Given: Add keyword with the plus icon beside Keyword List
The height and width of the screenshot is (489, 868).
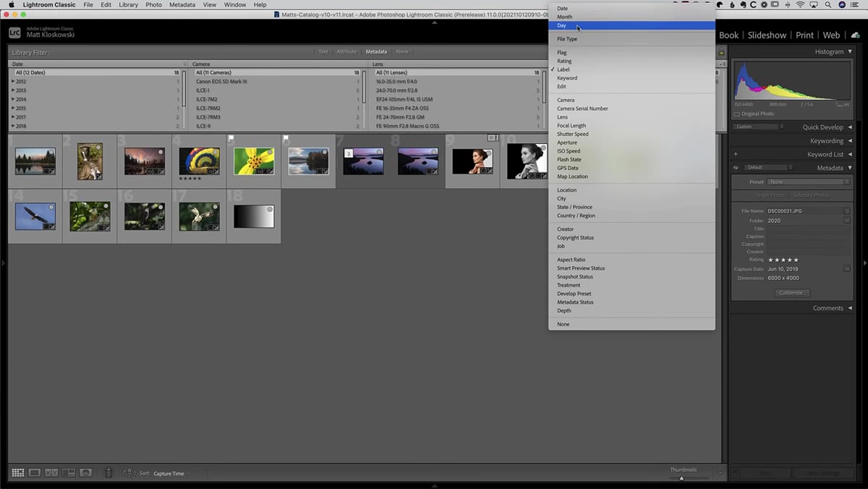Looking at the screenshot, I should [736, 154].
